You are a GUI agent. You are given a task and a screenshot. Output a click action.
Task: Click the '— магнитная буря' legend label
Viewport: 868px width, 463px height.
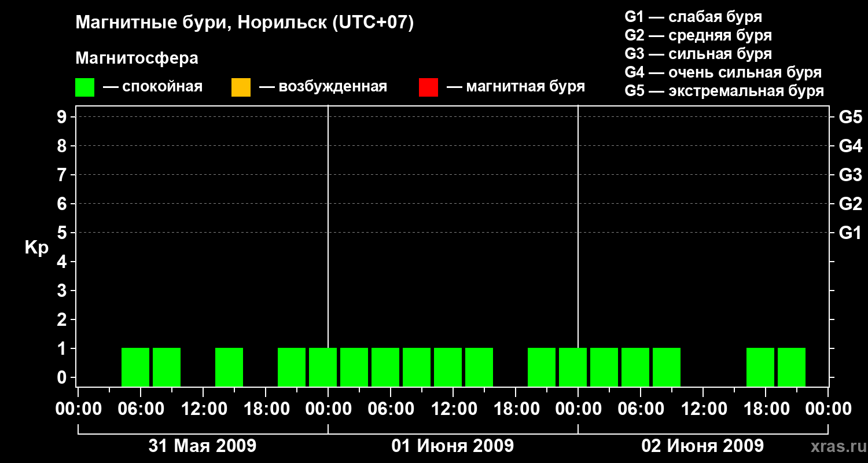(x=516, y=87)
